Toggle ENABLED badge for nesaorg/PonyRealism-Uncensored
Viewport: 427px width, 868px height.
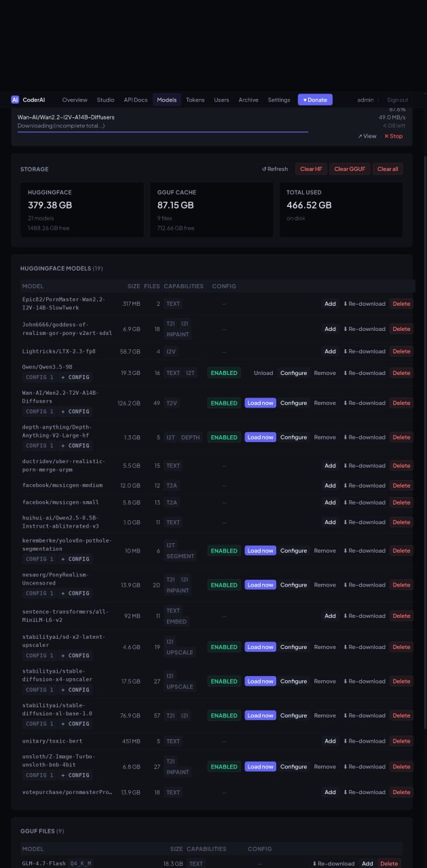pyautogui.click(x=224, y=585)
